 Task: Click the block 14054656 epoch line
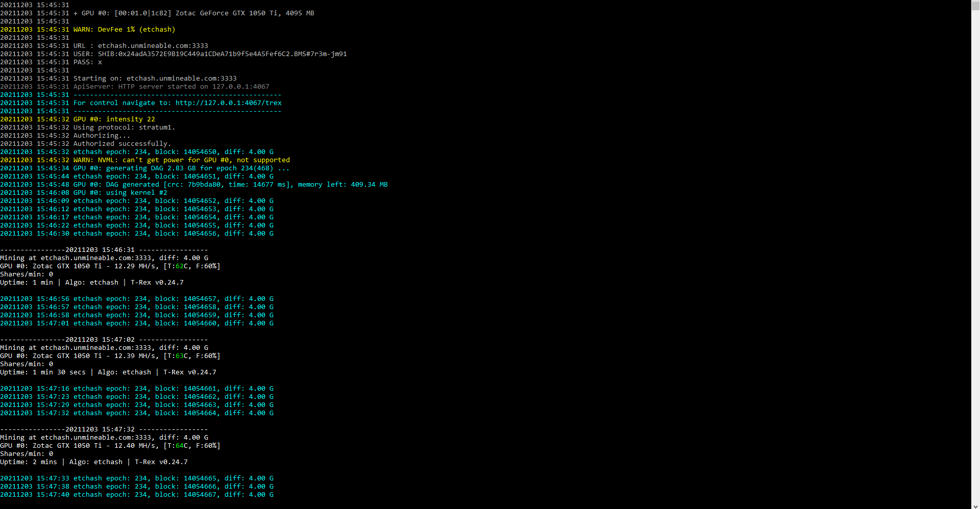(137, 234)
